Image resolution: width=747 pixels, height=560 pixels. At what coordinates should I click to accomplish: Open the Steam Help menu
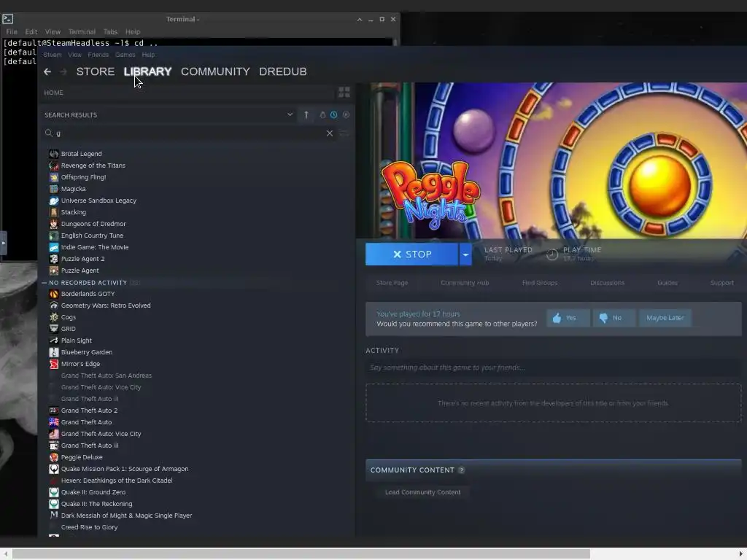point(148,55)
